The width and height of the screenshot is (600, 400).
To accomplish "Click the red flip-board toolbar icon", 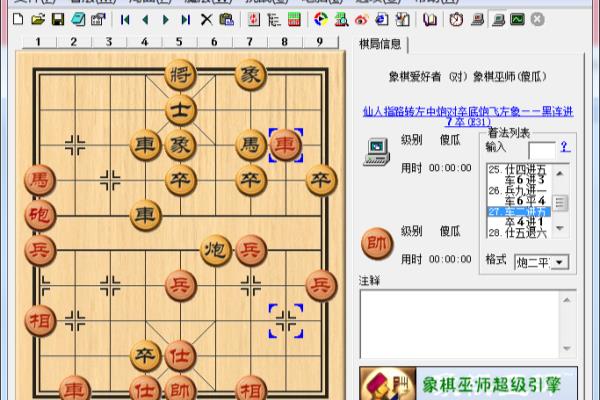I will pos(254,19).
